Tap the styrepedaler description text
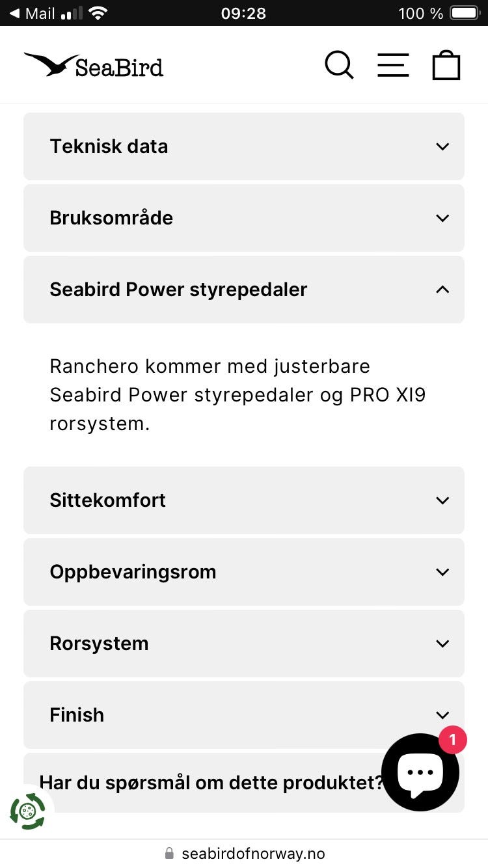Viewport: 488px width, 868px height. tap(237, 395)
